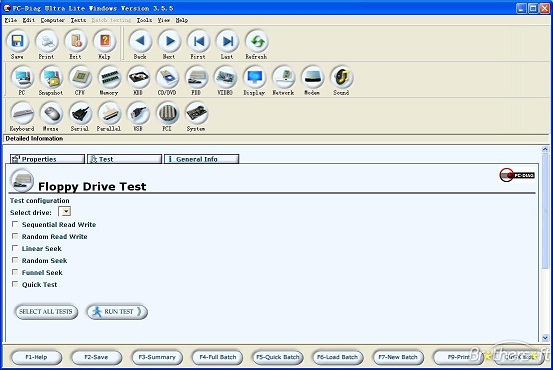The height and width of the screenshot is (370, 553).
Task: Click the RUN TEST button
Action: [x=117, y=312]
